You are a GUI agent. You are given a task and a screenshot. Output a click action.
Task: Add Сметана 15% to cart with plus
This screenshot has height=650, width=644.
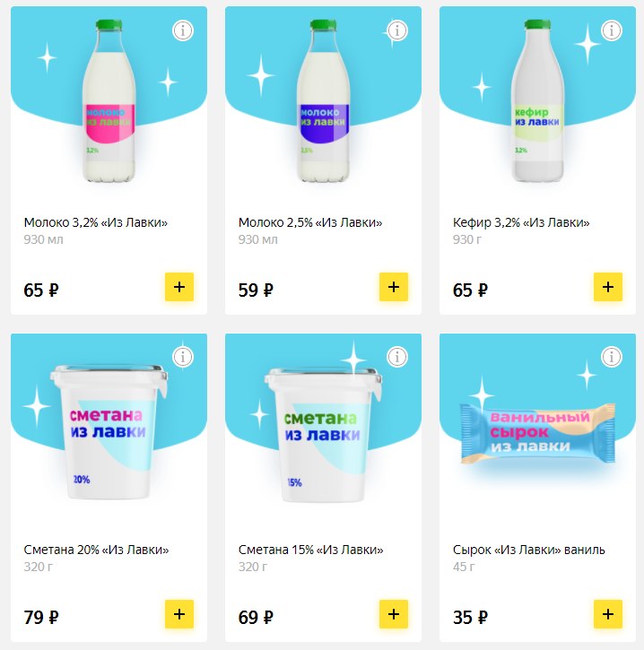(394, 614)
